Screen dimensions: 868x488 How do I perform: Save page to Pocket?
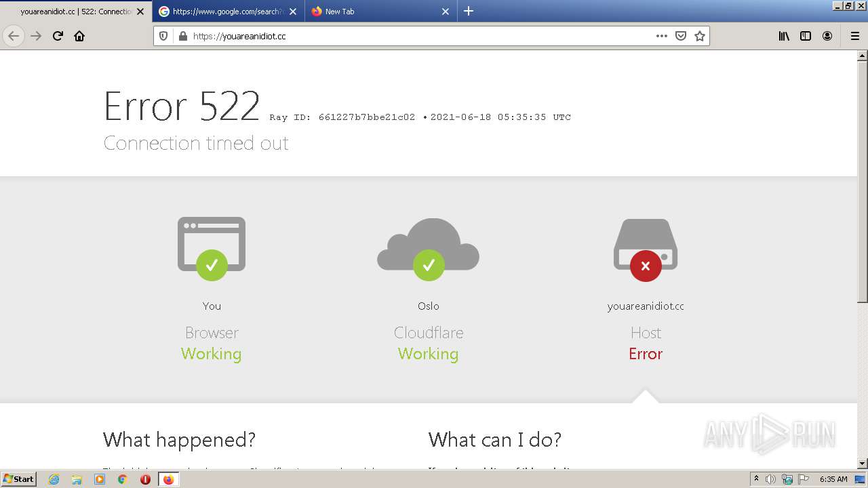pyautogui.click(x=681, y=36)
